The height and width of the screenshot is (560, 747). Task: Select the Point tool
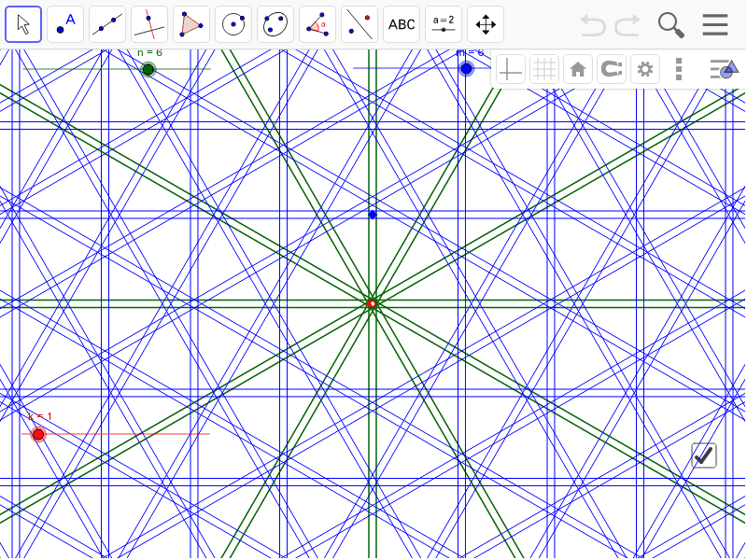coord(65,24)
